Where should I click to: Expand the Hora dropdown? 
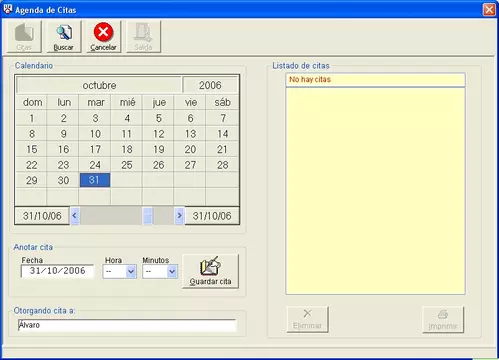pyautogui.click(x=131, y=272)
